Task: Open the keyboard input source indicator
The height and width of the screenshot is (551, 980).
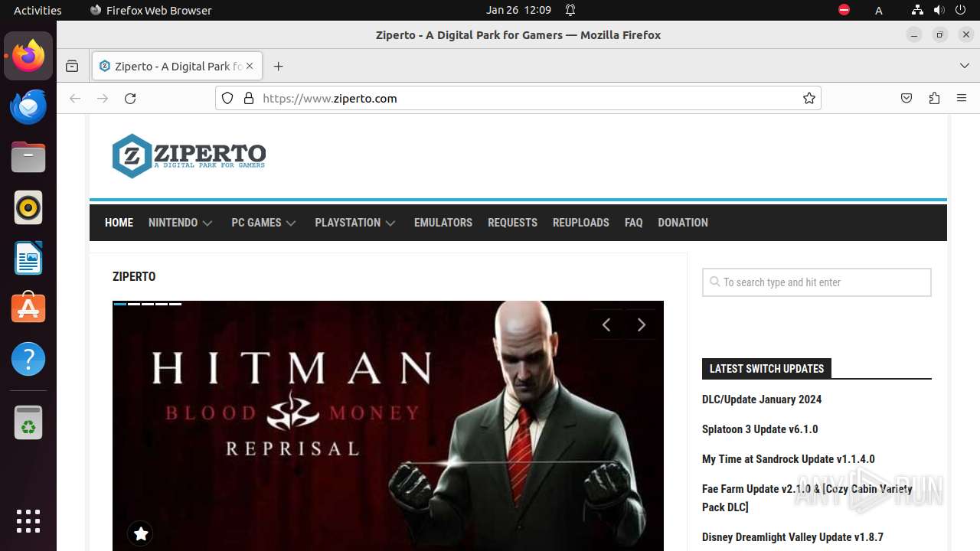Action: [879, 10]
